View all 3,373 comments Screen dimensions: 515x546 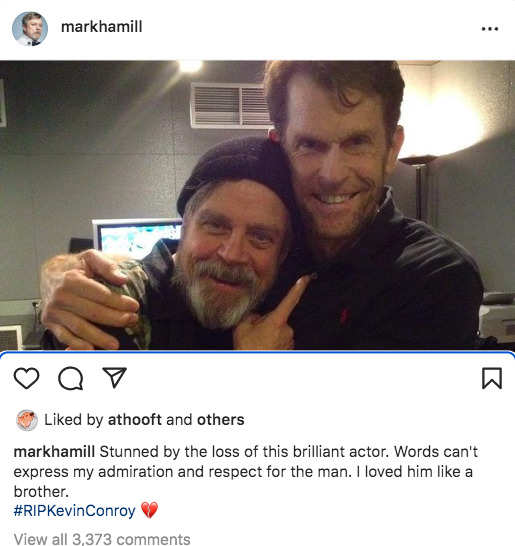pos(102,539)
